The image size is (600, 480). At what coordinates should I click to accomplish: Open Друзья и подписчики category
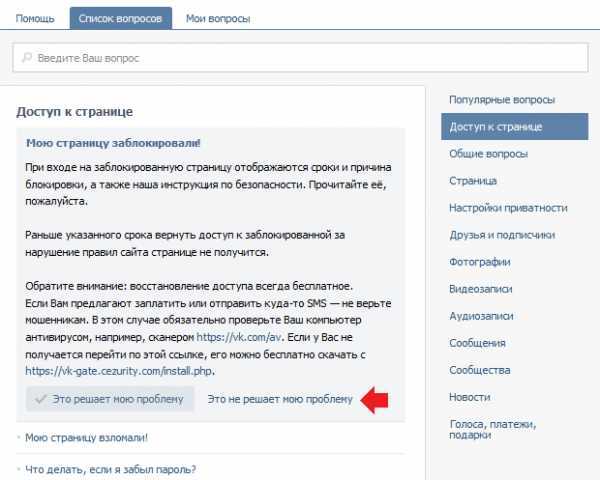click(x=502, y=235)
